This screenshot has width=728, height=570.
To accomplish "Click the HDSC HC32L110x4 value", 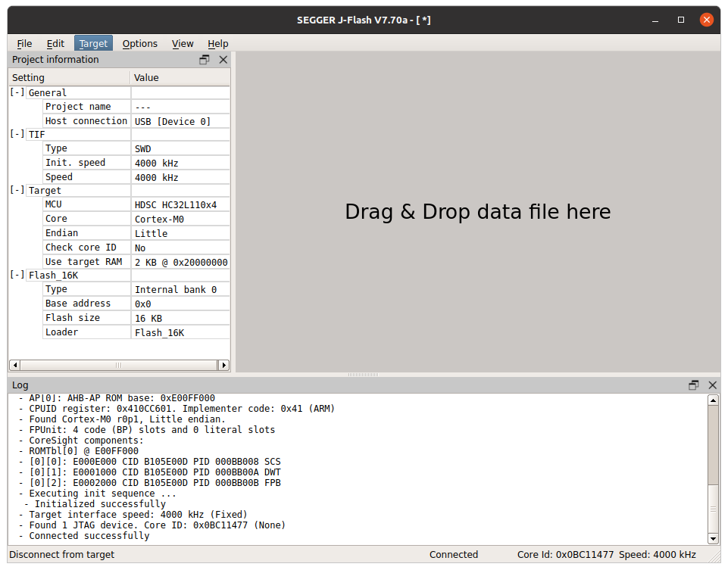I will (x=176, y=205).
